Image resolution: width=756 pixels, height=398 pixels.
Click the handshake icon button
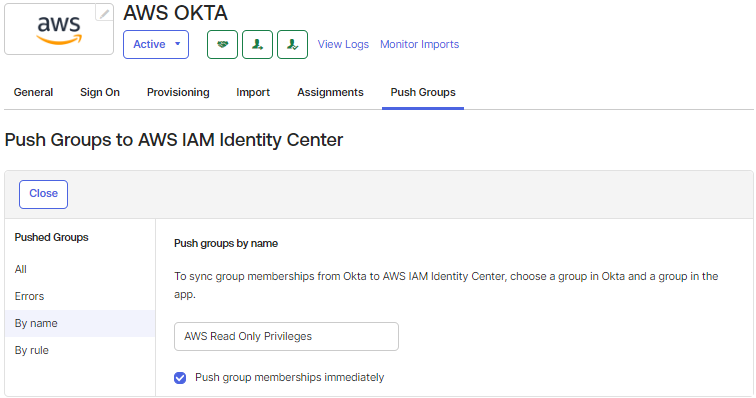click(x=222, y=44)
